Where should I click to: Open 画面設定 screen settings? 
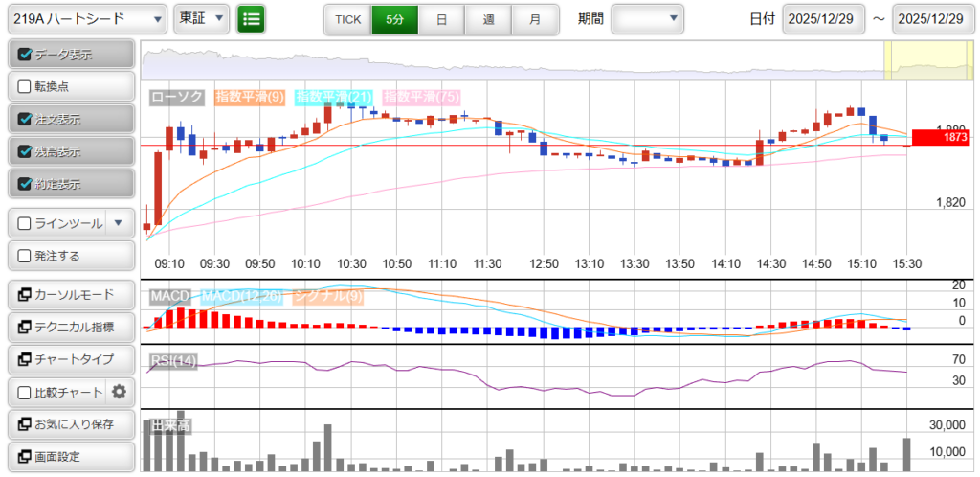(68, 457)
